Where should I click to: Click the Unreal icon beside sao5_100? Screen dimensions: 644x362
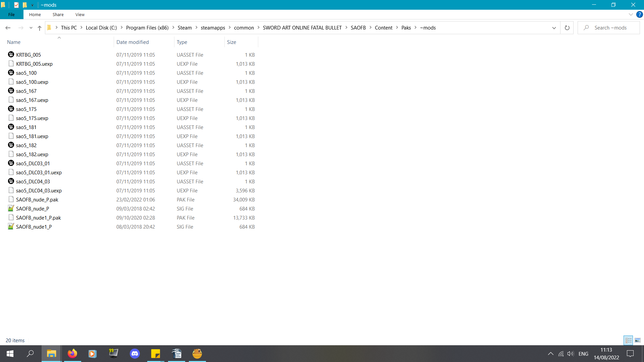tap(11, 73)
